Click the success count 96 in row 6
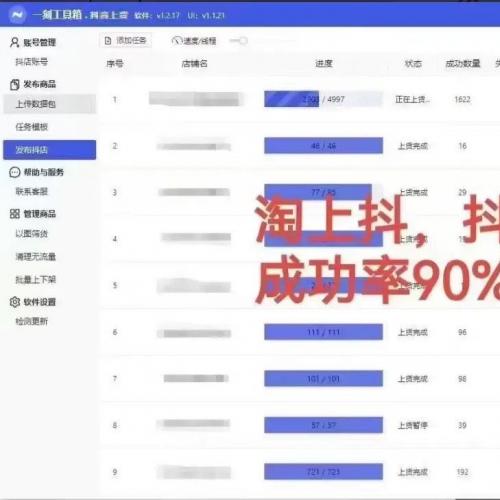The height and width of the screenshot is (500, 500). pyautogui.click(x=462, y=332)
